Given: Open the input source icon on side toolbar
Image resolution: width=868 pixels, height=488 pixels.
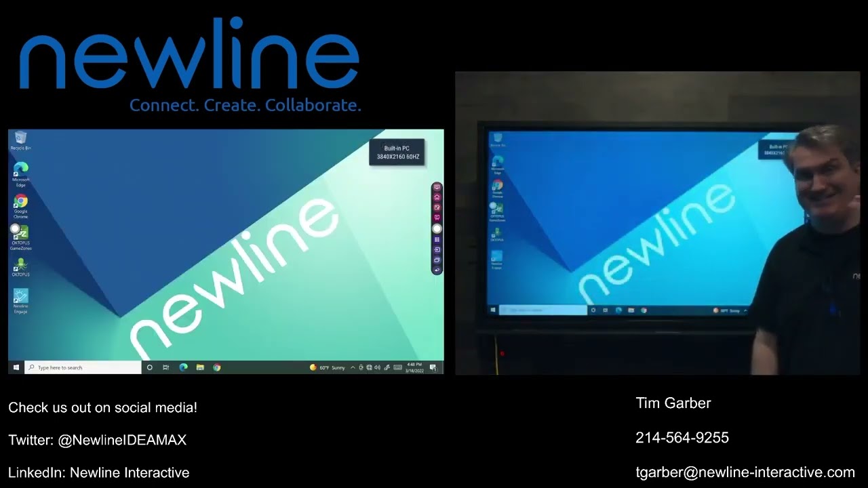Looking at the screenshot, I should pyautogui.click(x=437, y=249).
